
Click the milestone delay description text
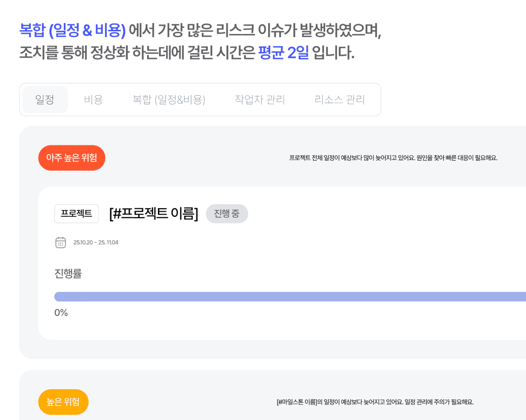[375, 402]
